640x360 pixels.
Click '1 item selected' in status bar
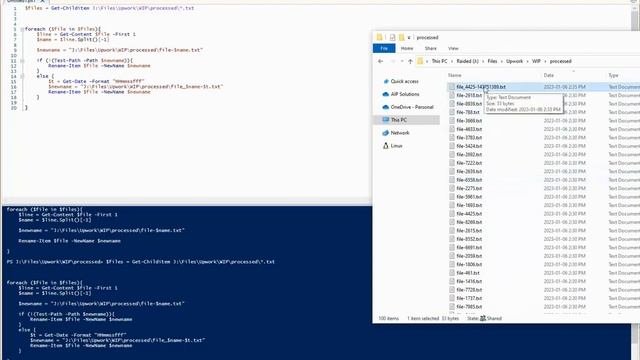[x=422, y=318]
